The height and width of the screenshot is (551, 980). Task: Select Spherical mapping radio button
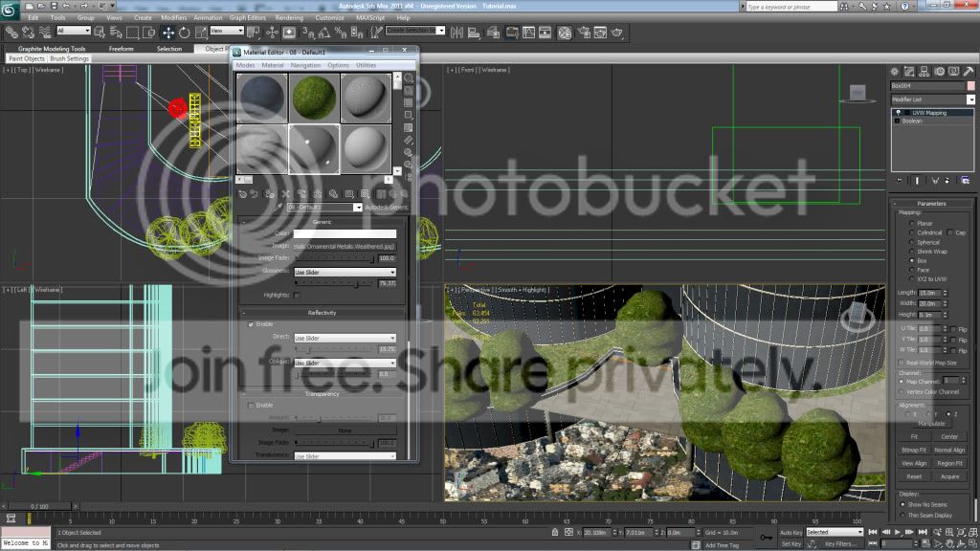pyautogui.click(x=911, y=242)
